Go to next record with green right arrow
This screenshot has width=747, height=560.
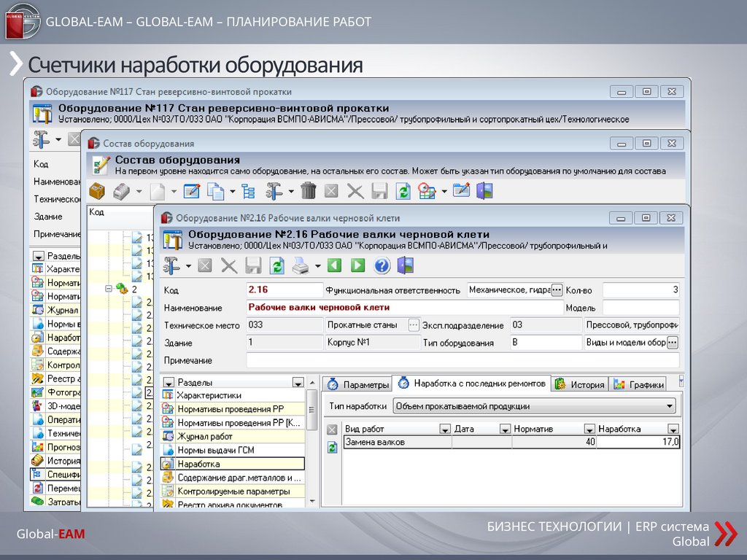click(x=357, y=265)
